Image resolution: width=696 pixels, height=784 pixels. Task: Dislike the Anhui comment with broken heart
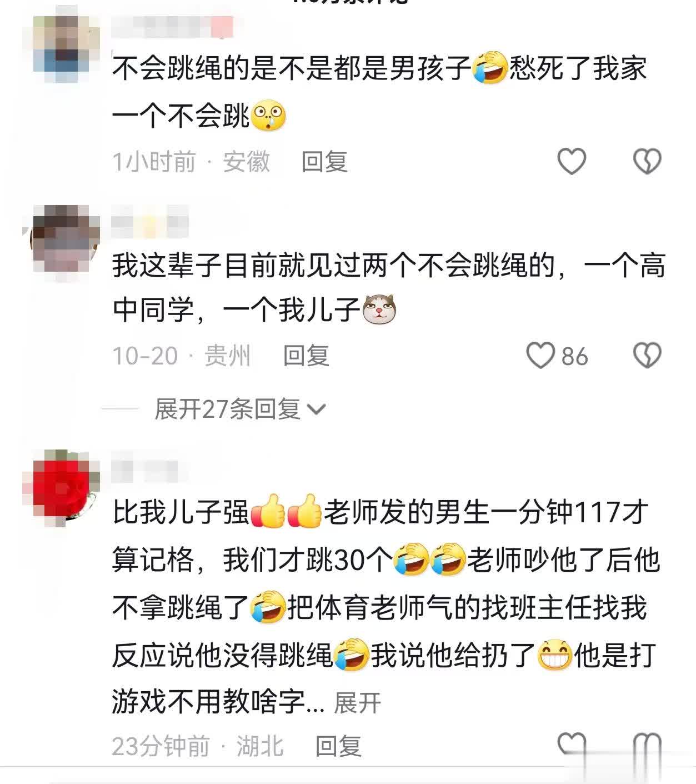[647, 162]
